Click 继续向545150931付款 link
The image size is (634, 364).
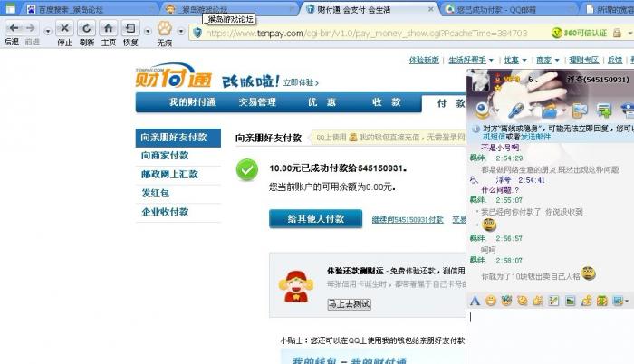(408, 220)
